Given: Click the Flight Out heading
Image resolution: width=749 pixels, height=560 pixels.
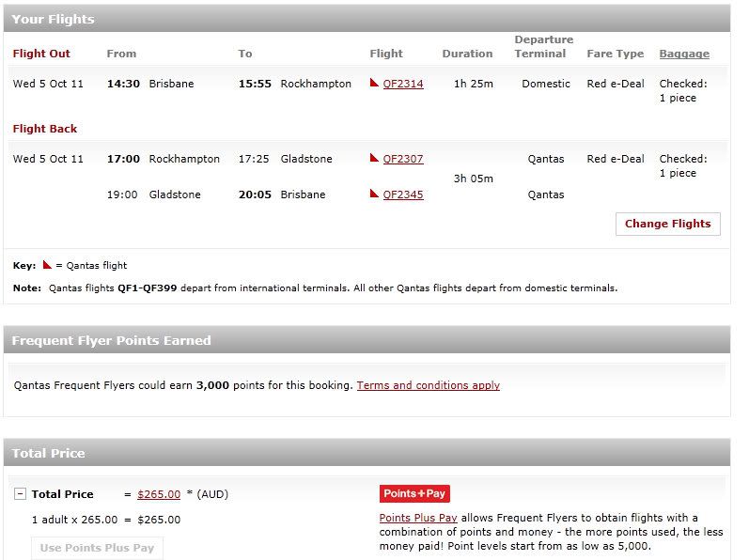Looking at the screenshot, I should [41, 54].
